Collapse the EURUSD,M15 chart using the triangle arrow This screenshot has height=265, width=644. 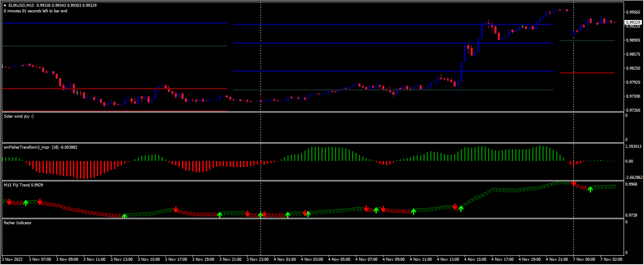[5, 5]
